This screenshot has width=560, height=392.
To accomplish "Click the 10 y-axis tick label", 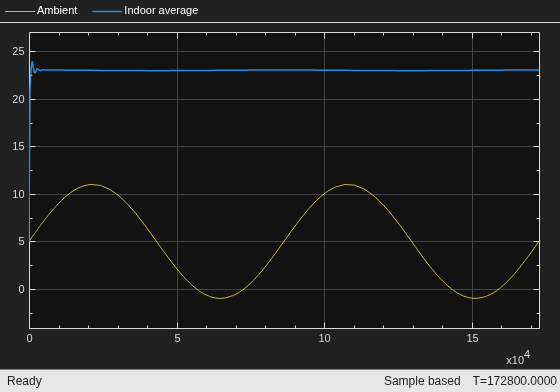I will 18,194.
